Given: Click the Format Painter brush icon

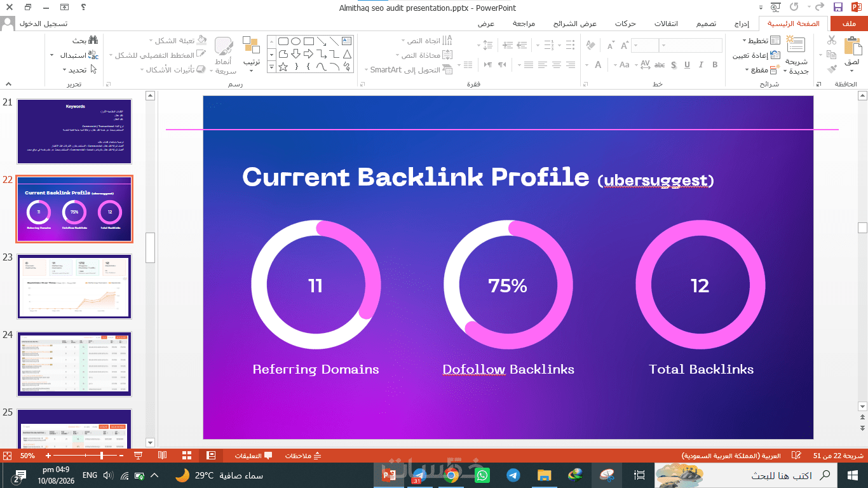Looking at the screenshot, I should (x=832, y=69).
